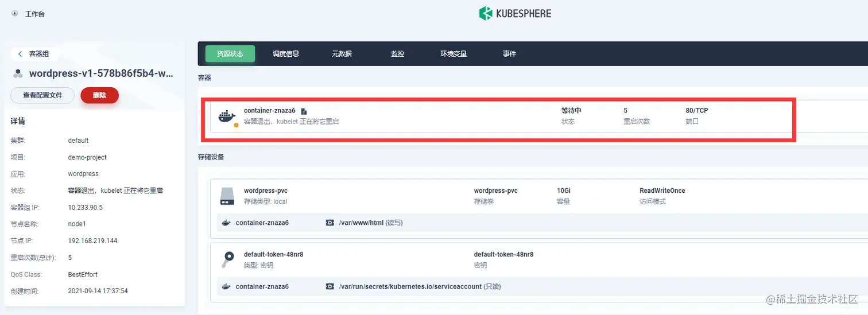The image size is (868, 315).
Task: Click mount icon before /var/run/secrets path
Action: coord(330,286)
